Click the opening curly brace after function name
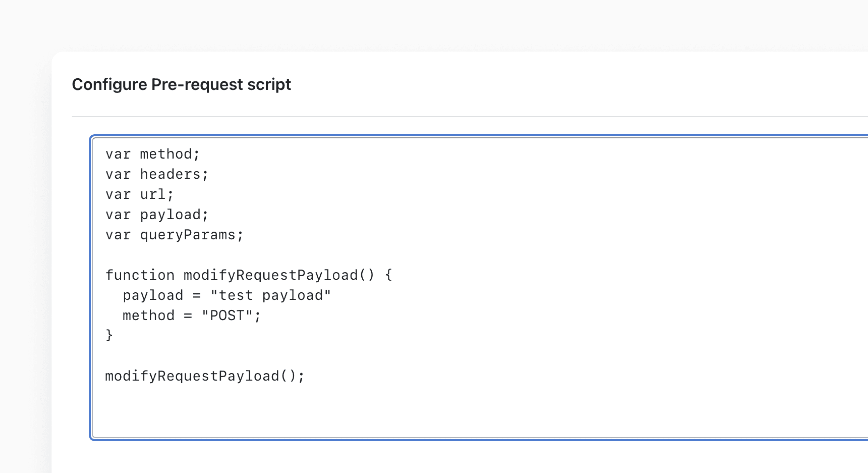 tap(388, 274)
